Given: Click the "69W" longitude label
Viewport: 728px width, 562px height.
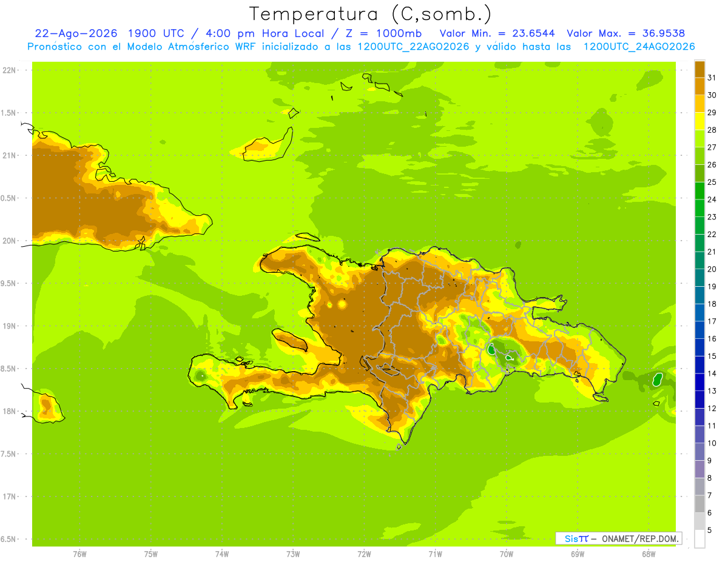Looking at the screenshot, I should tap(578, 554).
